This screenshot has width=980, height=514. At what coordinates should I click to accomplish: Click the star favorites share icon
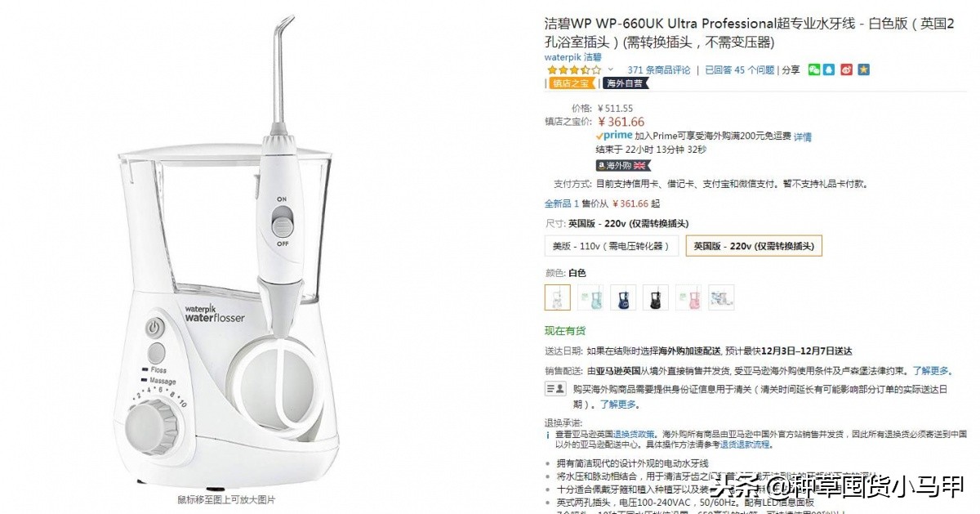[x=863, y=69]
